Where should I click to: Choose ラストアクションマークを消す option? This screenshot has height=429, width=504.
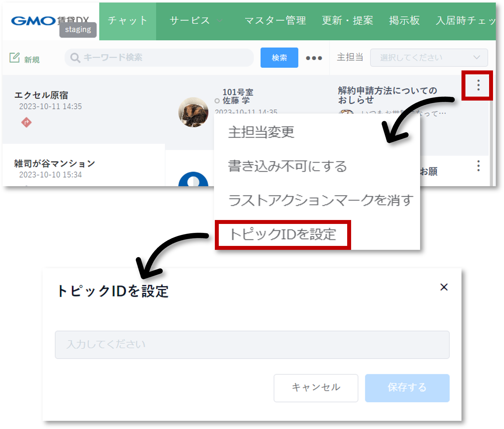pyautogui.click(x=320, y=200)
